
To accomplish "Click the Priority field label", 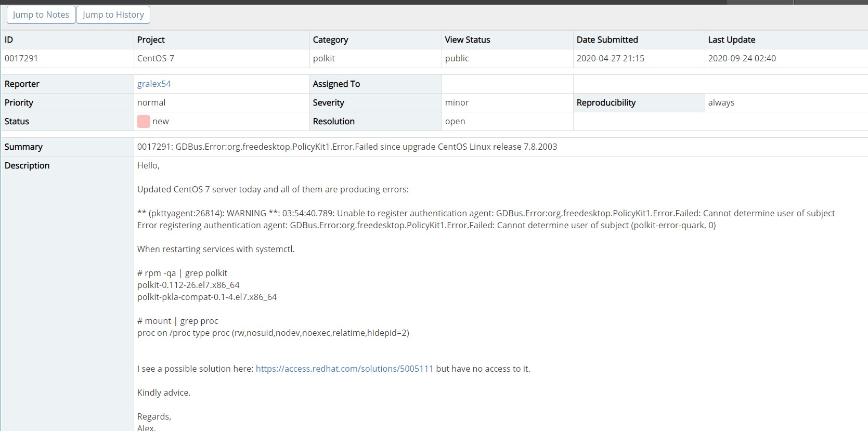I will click(x=19, y=102).
